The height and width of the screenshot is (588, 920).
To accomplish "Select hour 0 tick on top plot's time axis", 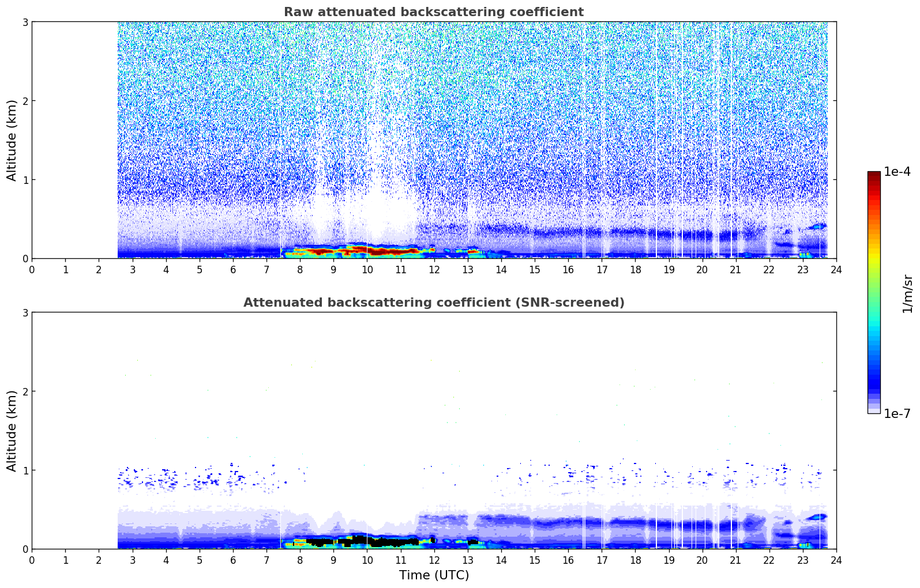I will [x=32, y=269].
